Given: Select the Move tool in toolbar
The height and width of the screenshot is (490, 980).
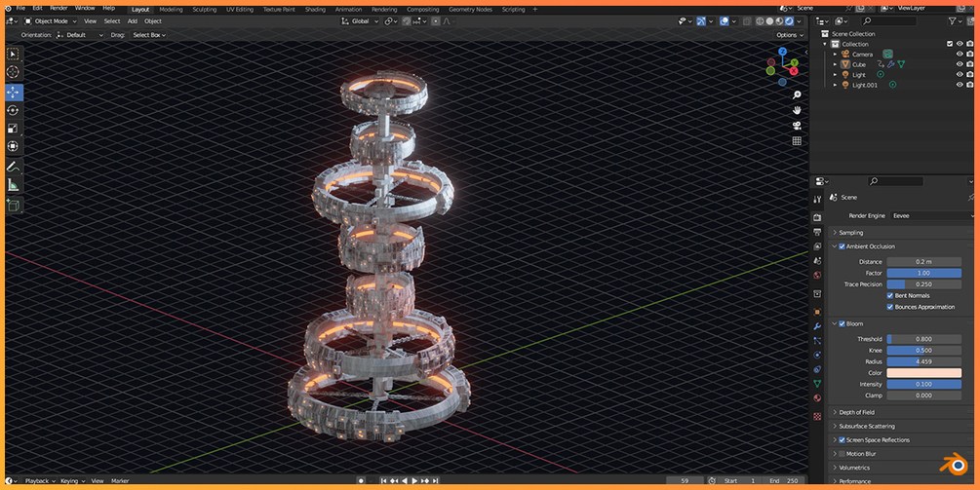Looking at the screenshot, I should coord(13,93).
